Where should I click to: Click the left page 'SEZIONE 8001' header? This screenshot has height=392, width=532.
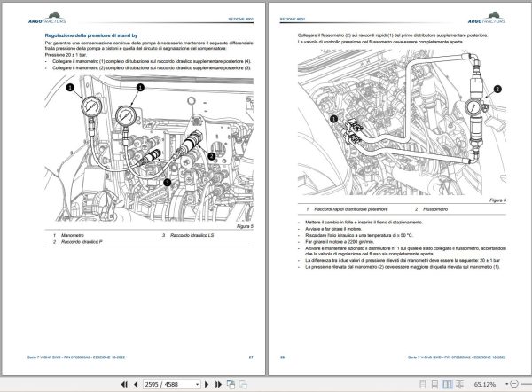(241, 20)
